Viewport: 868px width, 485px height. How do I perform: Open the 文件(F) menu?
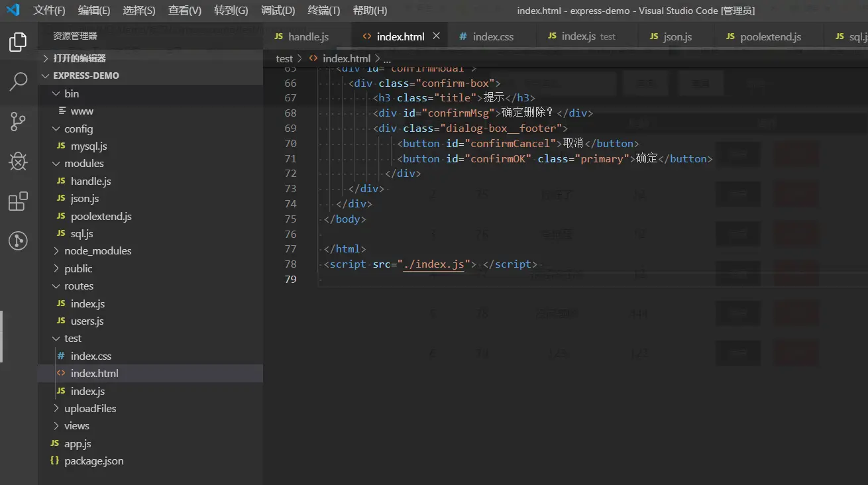[x=50, y=11]
